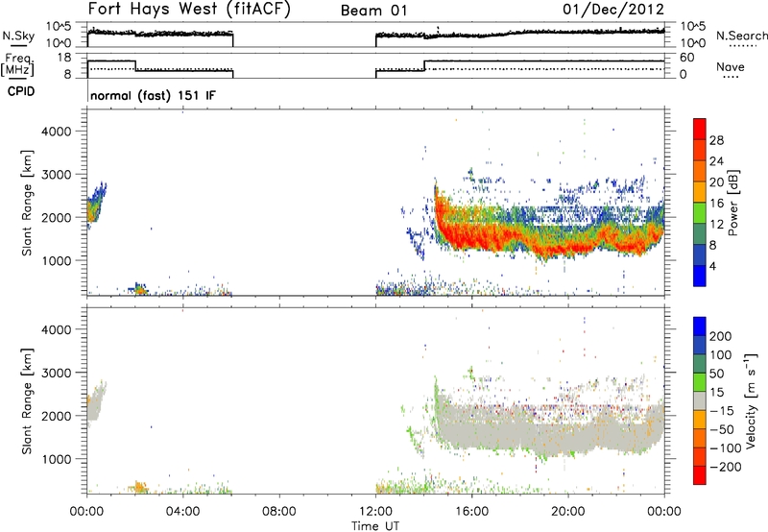This screenshot has width=768, height=532.
Task: Click the "12:00" time tick label
Action: pos(375,512)
